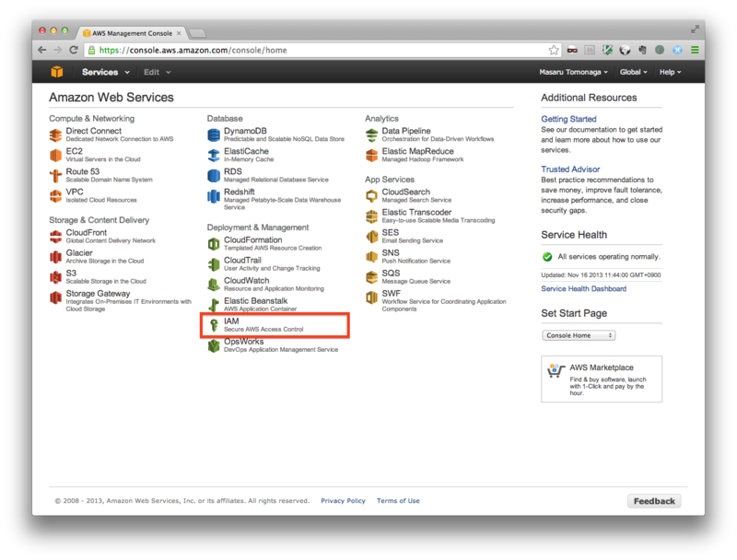Click the CloudTrail icon
Viewport: 737px width, 560px height.
(x=214, y=264)
